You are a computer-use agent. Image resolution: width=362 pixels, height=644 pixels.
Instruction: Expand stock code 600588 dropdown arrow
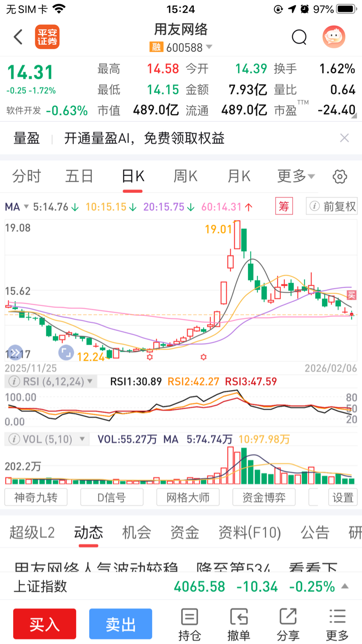click(209, 47)
